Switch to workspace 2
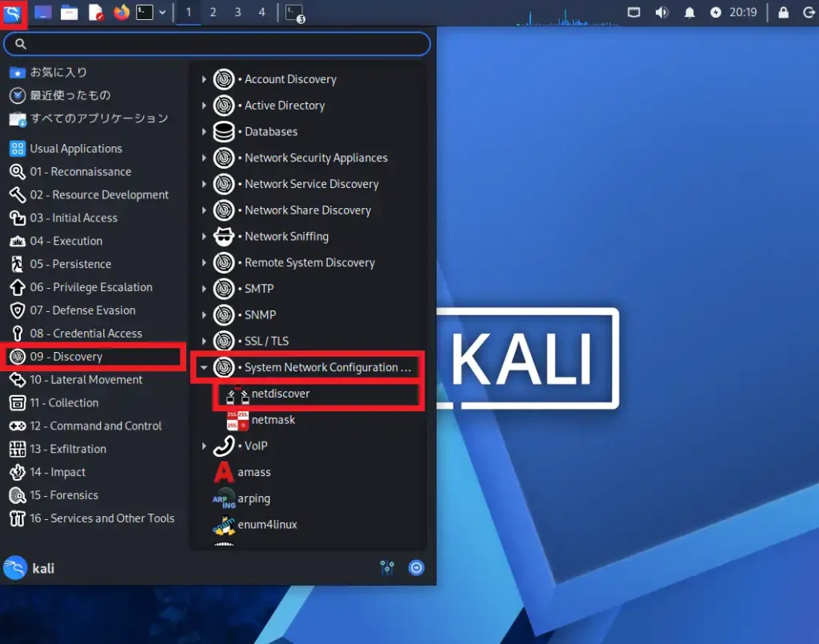The height and width of the screenshot is (644, 819). pos(212,12)
